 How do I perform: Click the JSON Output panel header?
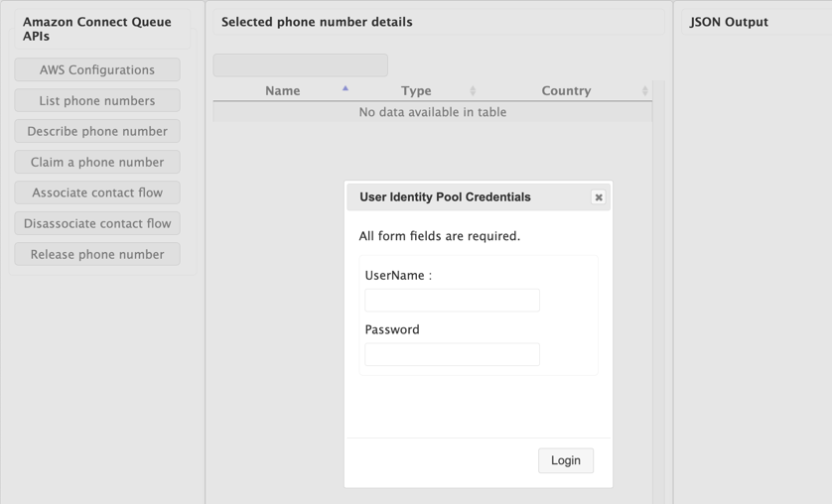[729, 22]
